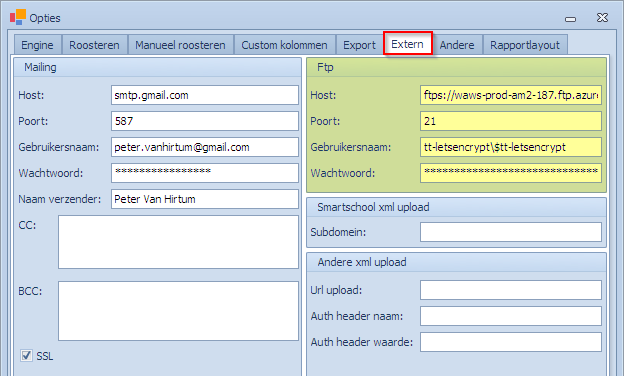Screen dimensions: 624x376
Task: Click inside the BCC text area
Action: point(178,311)
